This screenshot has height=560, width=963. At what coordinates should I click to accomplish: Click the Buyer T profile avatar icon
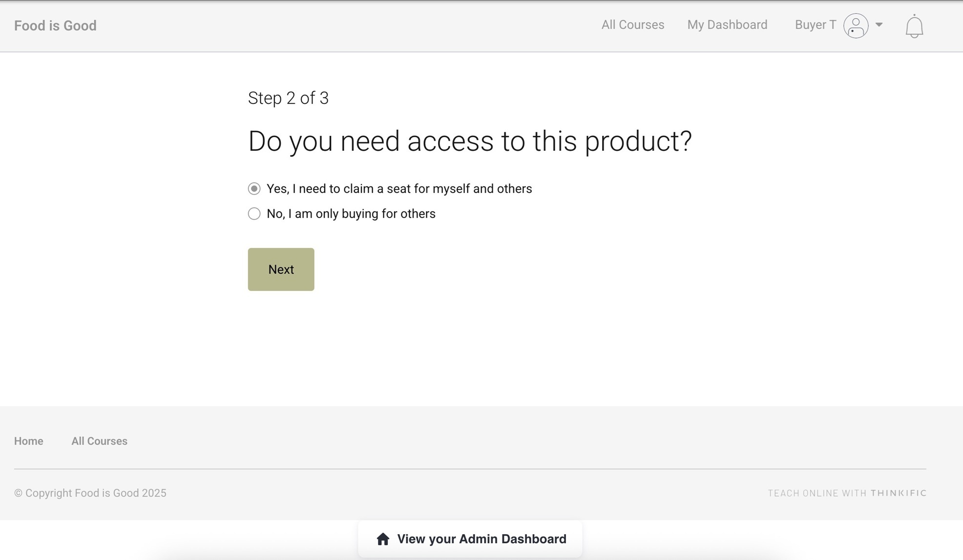[x=856, y=25]
